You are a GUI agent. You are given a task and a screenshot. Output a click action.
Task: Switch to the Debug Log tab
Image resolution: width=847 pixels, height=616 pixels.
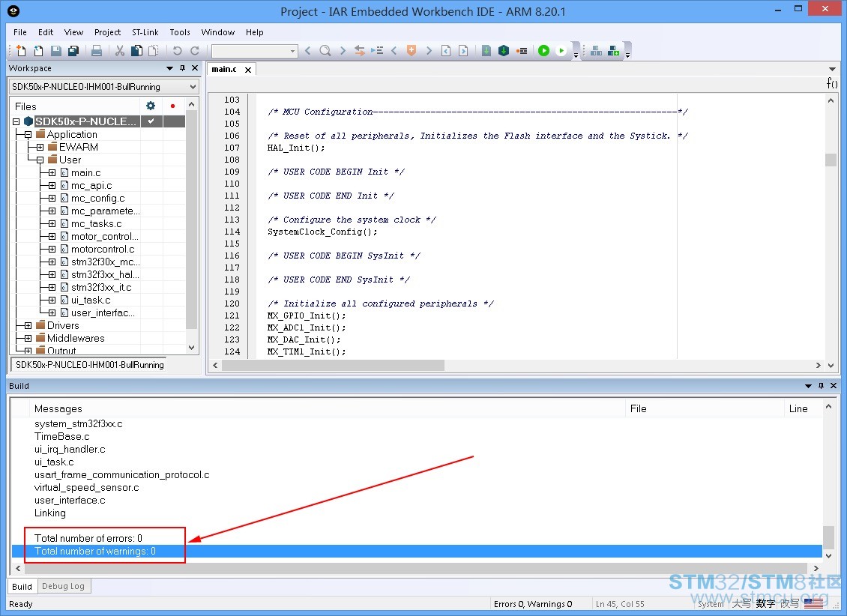click(63, 586)
